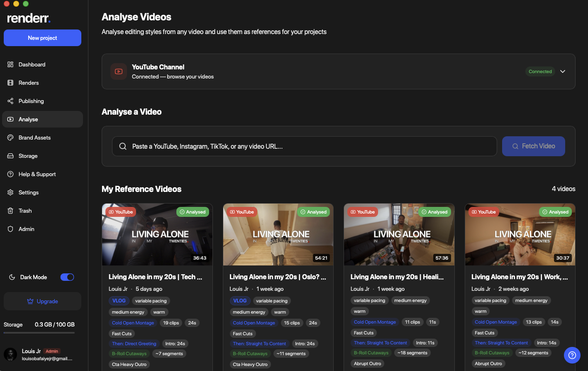Click the Dark Mode moon icon
The height and width of the screenshot is (371, 588).
12,277
